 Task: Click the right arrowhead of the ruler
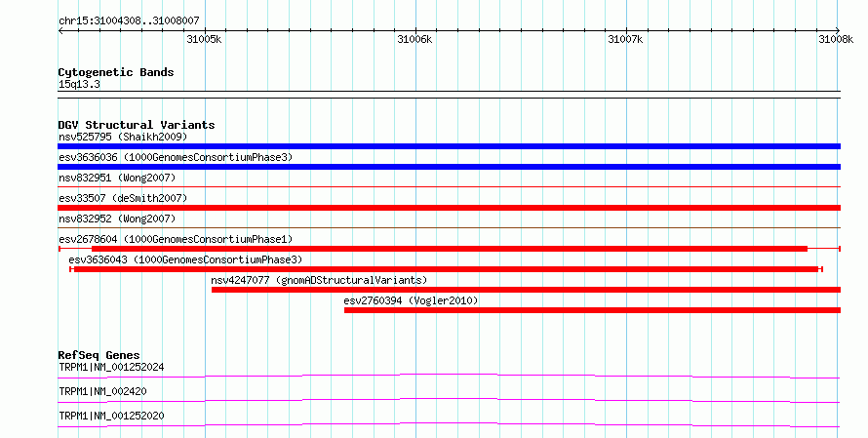coord(838,30)
